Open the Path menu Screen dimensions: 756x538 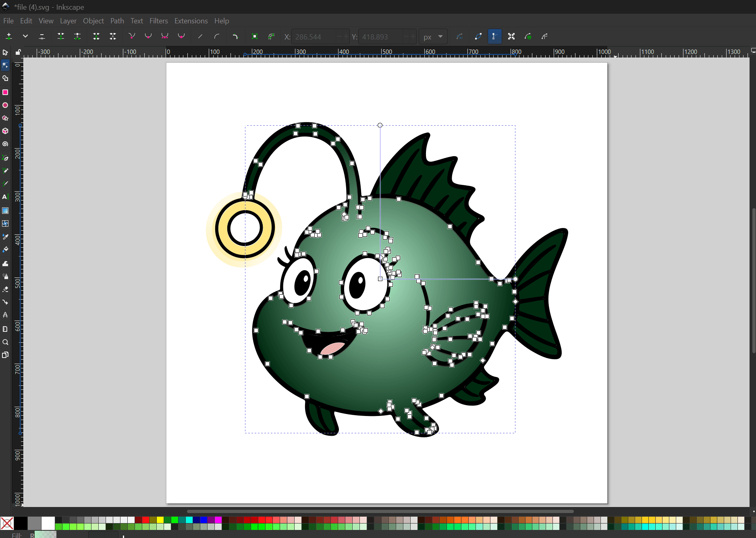point(117,21)
